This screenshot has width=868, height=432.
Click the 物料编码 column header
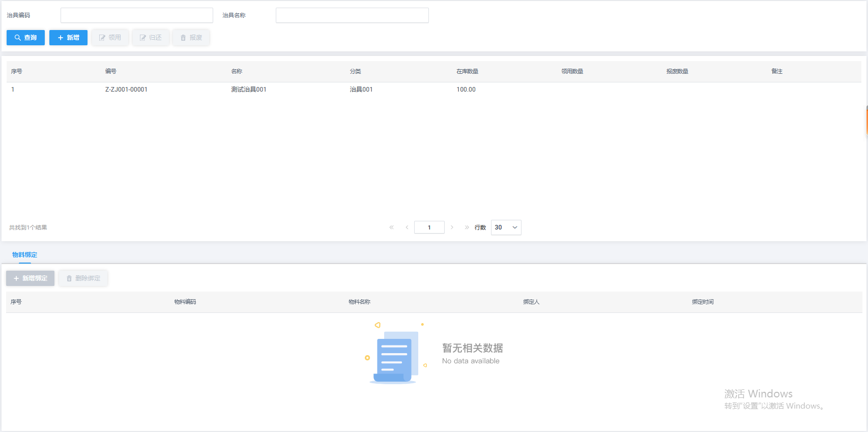[185, 302]
